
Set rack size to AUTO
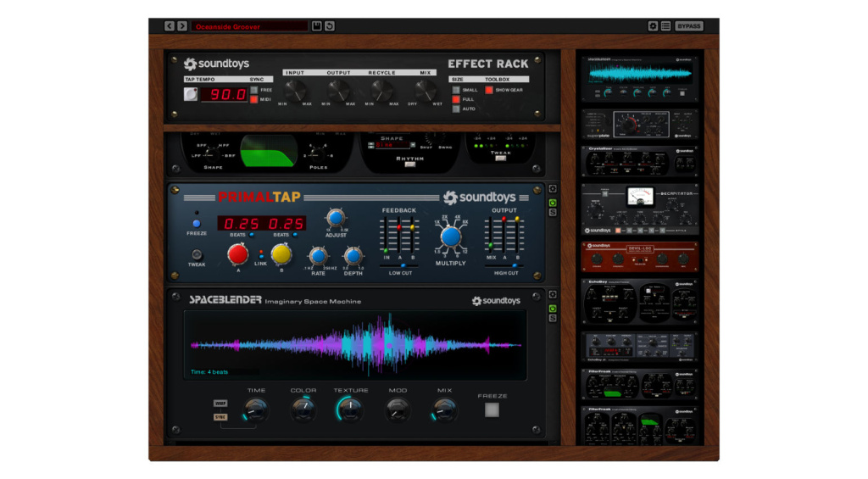pyautogui.click(x=456, y=109)
